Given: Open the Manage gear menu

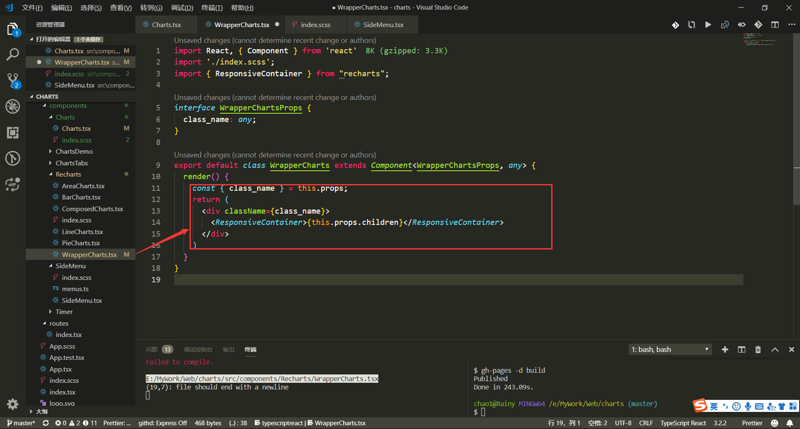Looking at the screenshot, I should click(x=13, y=405).
